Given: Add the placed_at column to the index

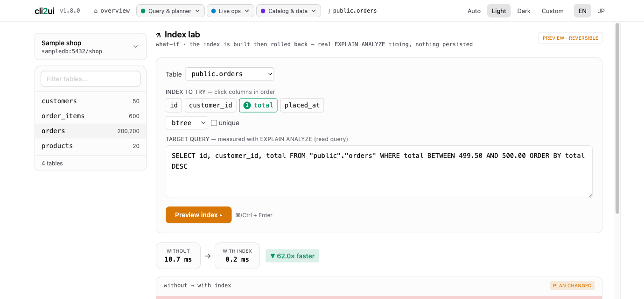Looking at the screenshot, I should click(x=302, y=105).
